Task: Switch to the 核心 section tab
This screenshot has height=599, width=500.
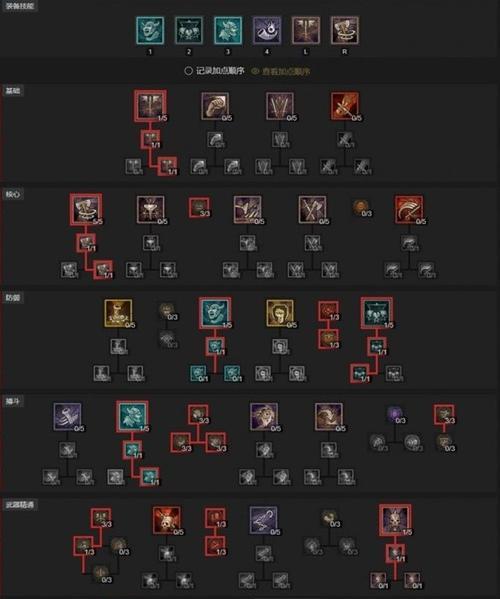Action: pos(13,194)
